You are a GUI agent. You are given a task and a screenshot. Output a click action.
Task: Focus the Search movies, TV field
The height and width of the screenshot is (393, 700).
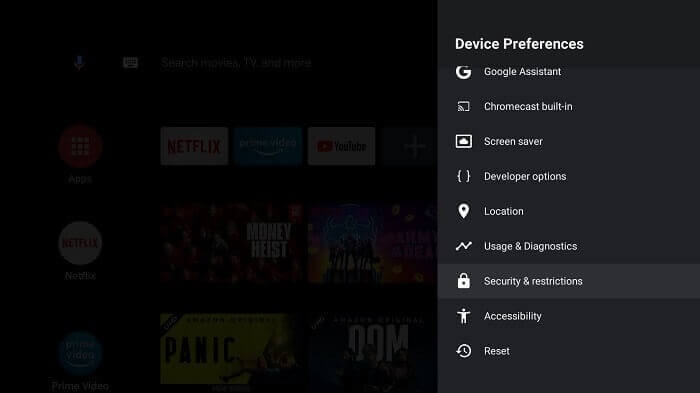tap(236, 63)
